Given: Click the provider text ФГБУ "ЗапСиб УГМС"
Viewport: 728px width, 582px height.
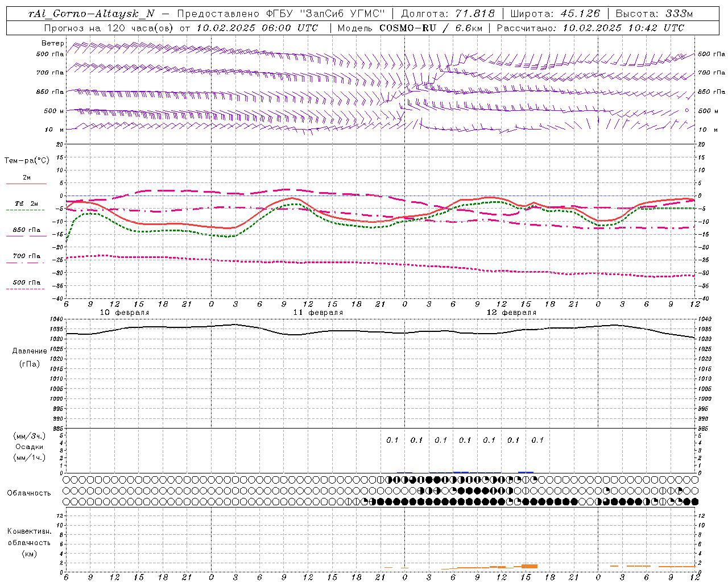Looking at the screenshot, I should click(326, 14).
